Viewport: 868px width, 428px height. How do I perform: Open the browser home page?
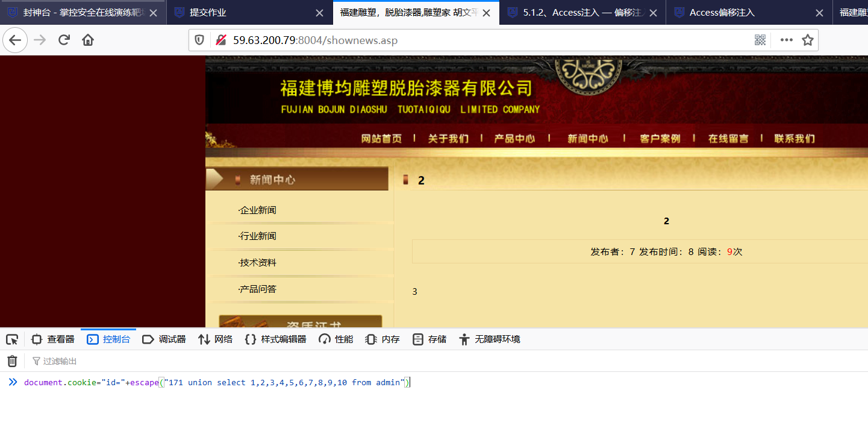click(88, 40)
